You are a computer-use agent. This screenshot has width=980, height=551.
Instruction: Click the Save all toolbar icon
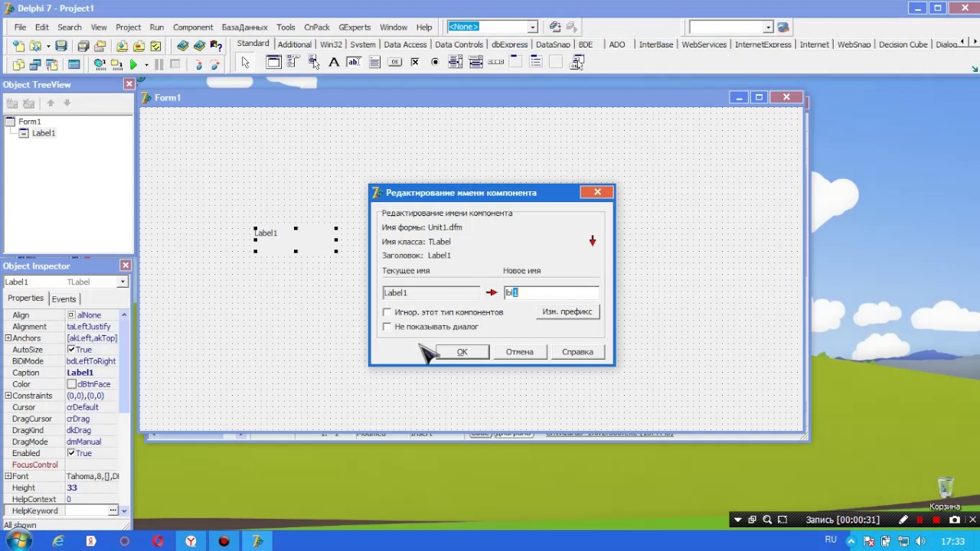click(x=83, y=46)
